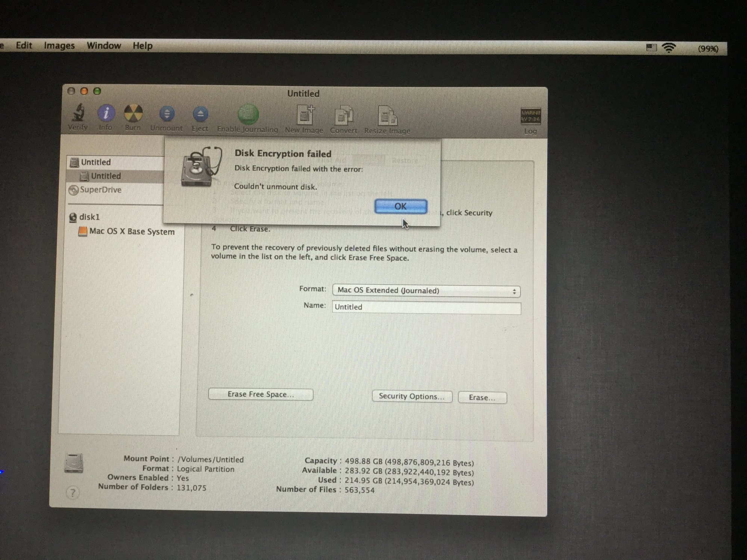This screenshot has width=747, height=560.
Task: Open Security Options dialog
Action: point(412,396)
